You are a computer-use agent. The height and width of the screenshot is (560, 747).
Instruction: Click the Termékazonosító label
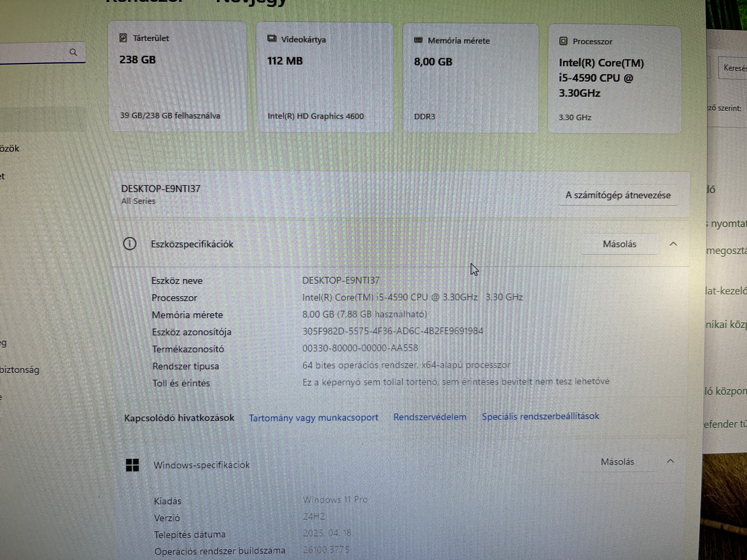(x=188, y=349)
